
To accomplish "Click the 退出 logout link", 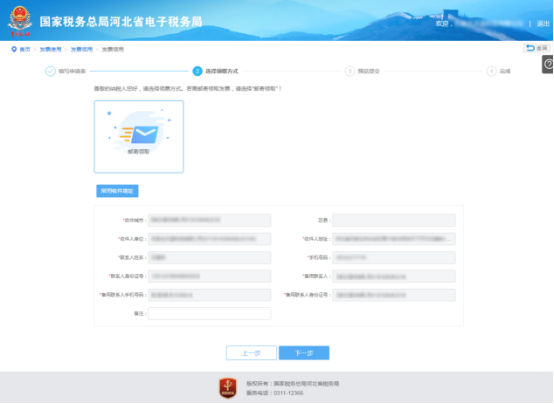I will 543,24.
